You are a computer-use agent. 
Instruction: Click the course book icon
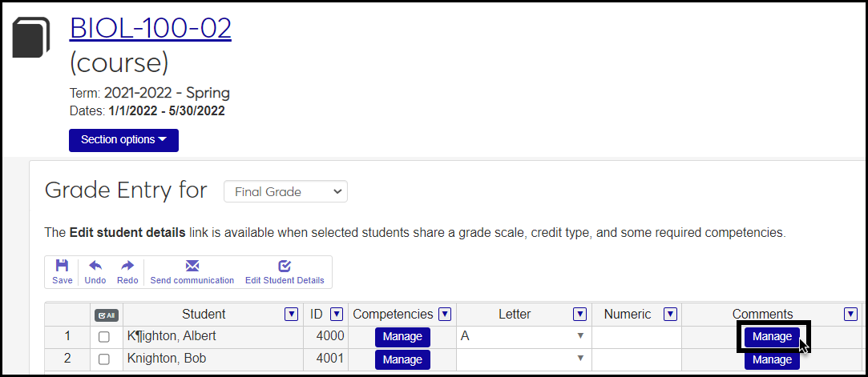[31, 39]
